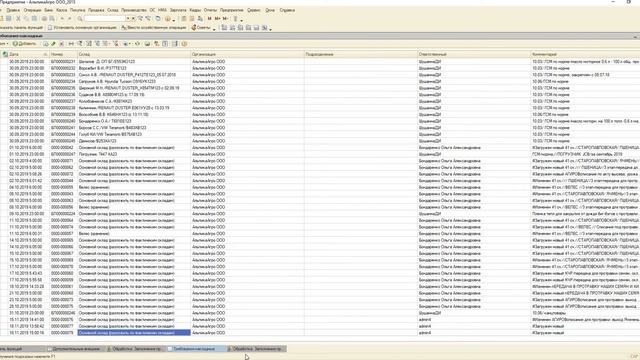Click the Ответственный column header
Screen dimensions: 640x360
[x=474, y=54]
